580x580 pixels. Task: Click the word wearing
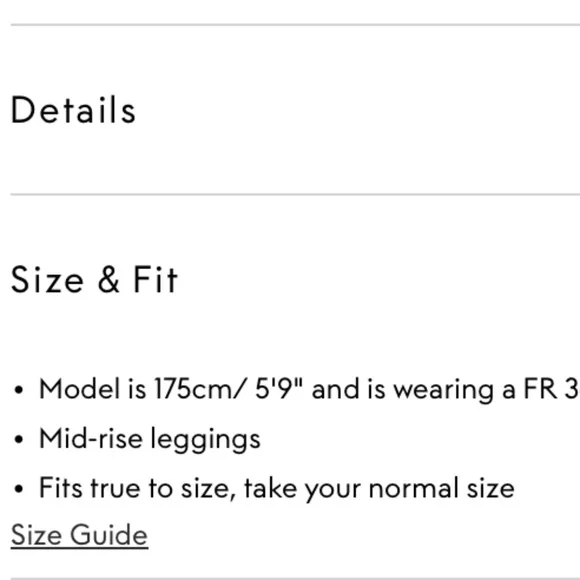pyautogui.click(x=444, y=391)
